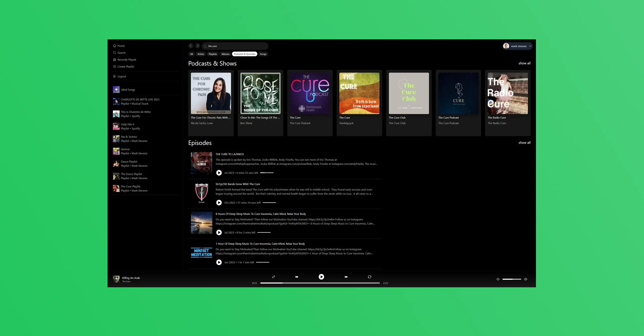Select the Playlists filter tab
Viewport: 644px width, 336px height.
click(x=213, y=54)
